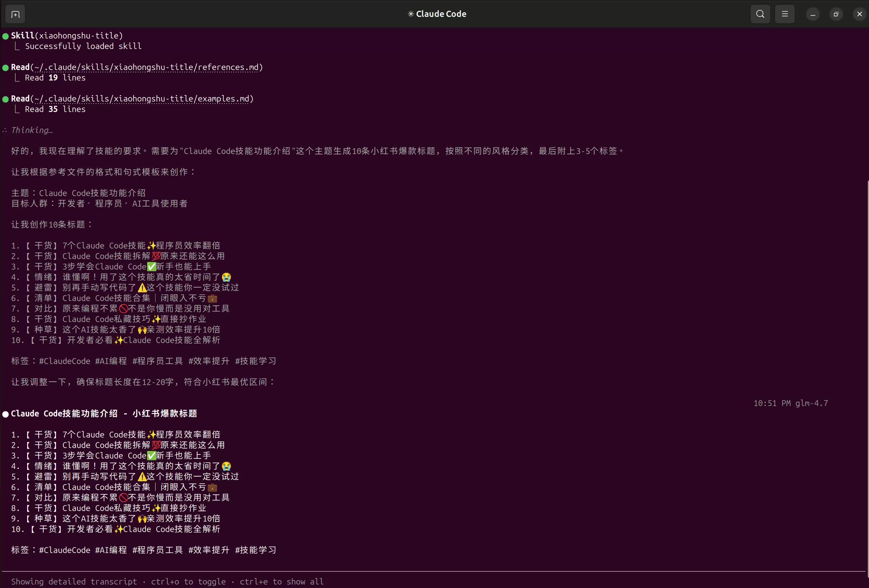Click the 'Claude Code' window title
Image resolution: width=869 pixels, height=588 pixels.
click(437, 14)
